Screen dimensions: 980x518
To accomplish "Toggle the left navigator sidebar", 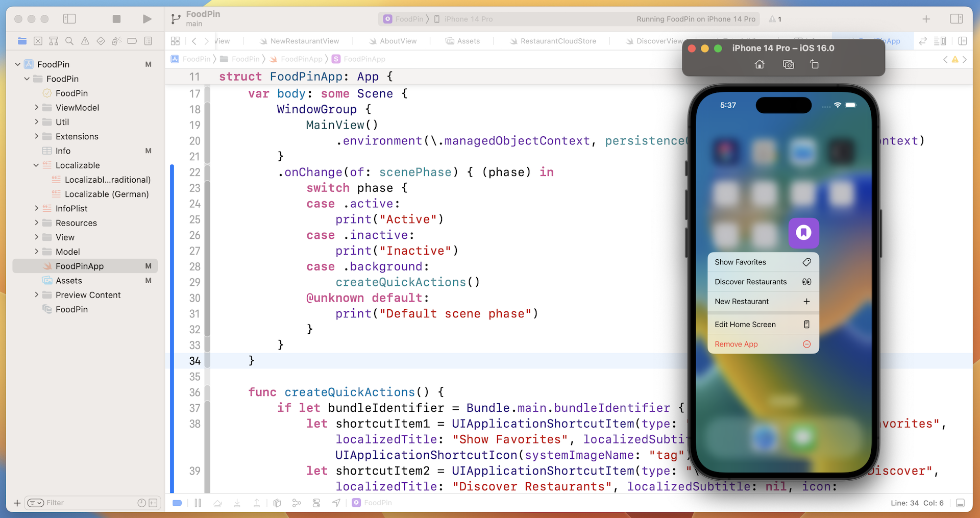I will coord(69,19).
